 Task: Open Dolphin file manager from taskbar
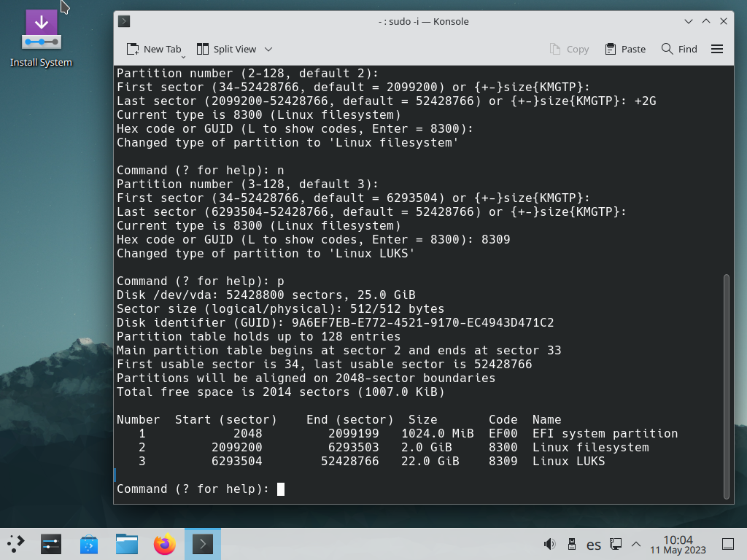tap(127, 544)
